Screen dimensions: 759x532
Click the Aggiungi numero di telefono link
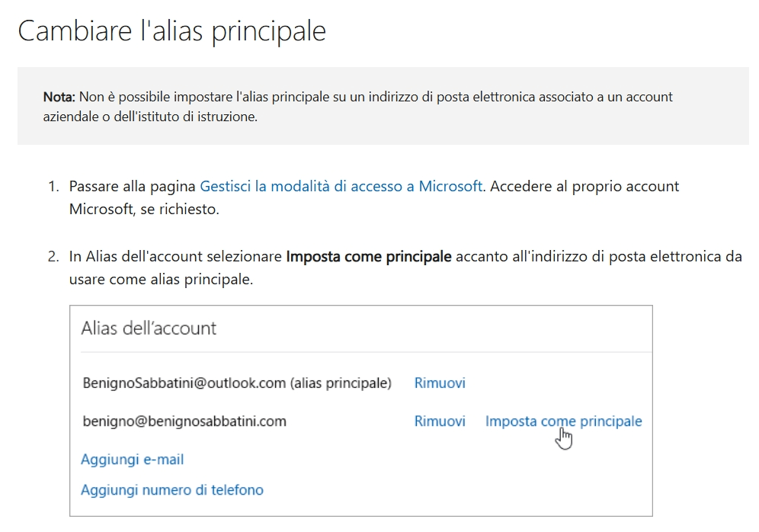pyautogui.click(x=171, y=490)
